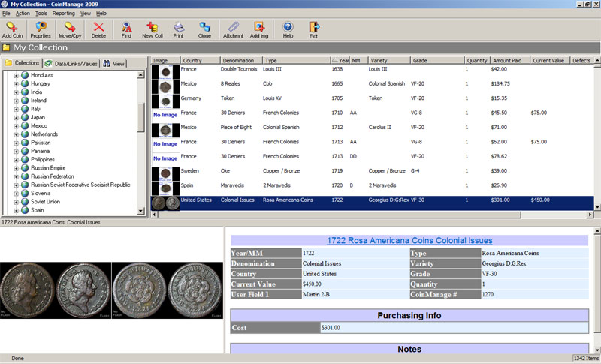Click the 1342 Items status bar entry
The image size is (601, 364).
(x=586, y=358)
